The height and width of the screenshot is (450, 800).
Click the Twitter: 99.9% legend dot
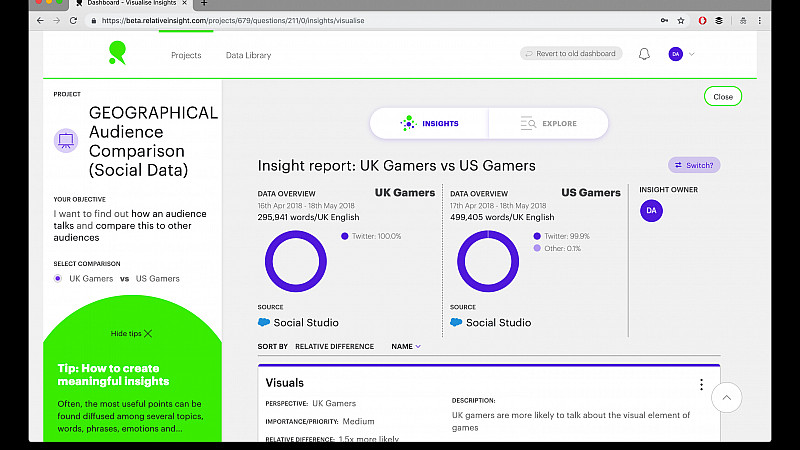[x=537, y=236]
